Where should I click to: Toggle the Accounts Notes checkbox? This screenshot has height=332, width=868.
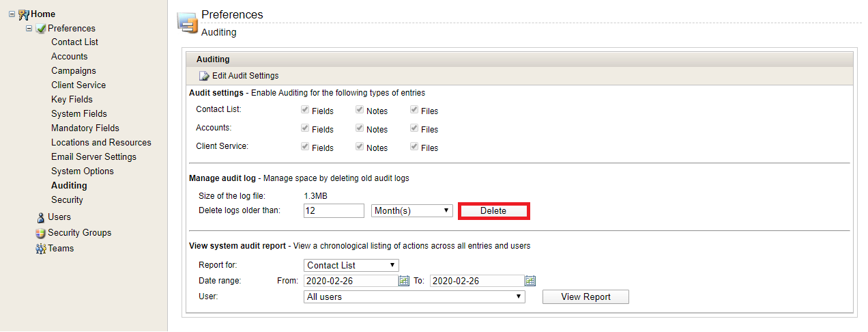[359, 128]
